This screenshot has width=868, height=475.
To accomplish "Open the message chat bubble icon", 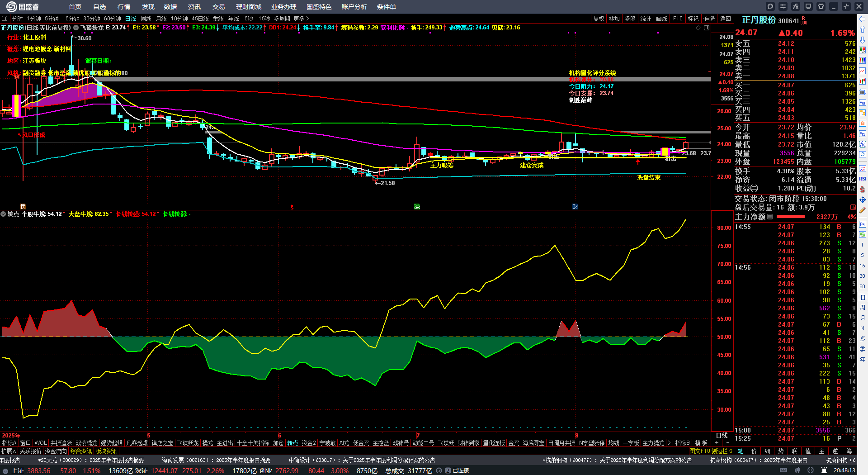I will point(770,6).
